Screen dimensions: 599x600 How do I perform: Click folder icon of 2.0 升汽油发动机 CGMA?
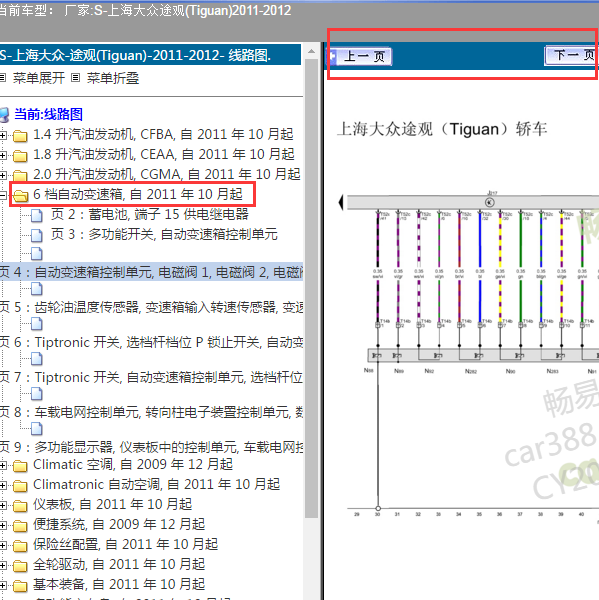[x=20, y=175]
